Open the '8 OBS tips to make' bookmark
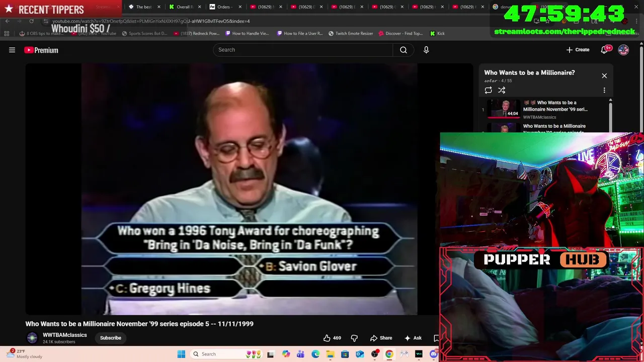 point(42,33)
